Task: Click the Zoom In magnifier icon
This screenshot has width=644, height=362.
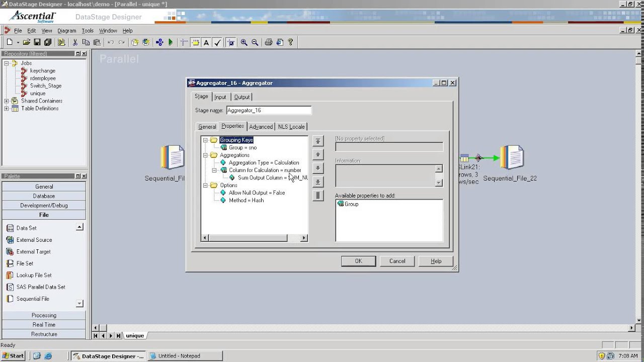Action: [x=244, y=43]
